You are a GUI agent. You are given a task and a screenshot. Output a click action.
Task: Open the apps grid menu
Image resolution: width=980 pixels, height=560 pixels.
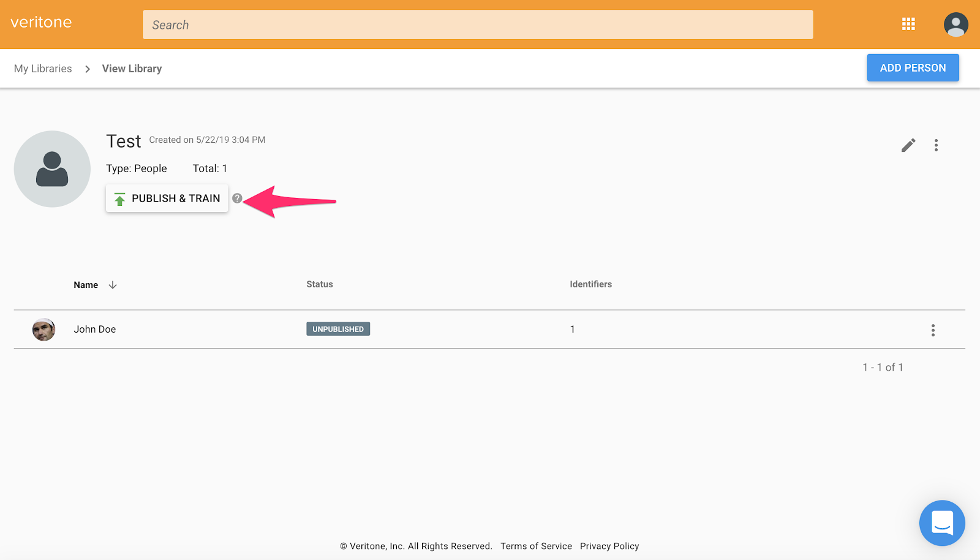pyautogui.click(x=908, y=24)
